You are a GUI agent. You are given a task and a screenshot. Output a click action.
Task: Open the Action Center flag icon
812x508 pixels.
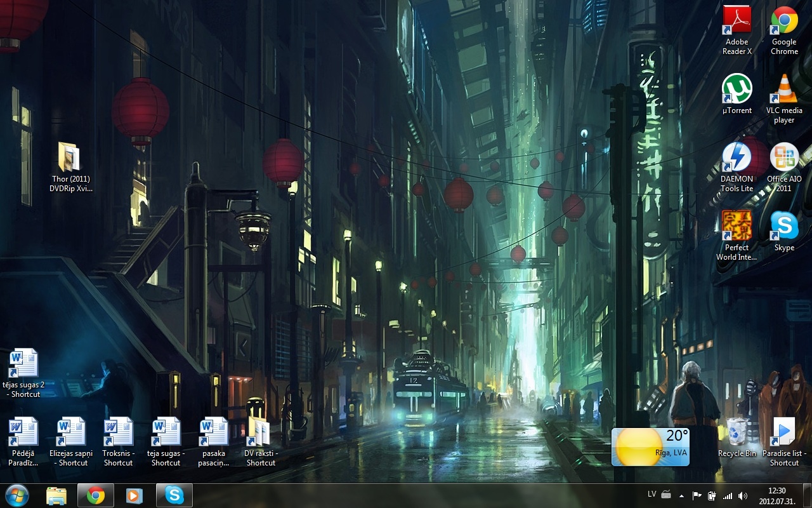697,495
